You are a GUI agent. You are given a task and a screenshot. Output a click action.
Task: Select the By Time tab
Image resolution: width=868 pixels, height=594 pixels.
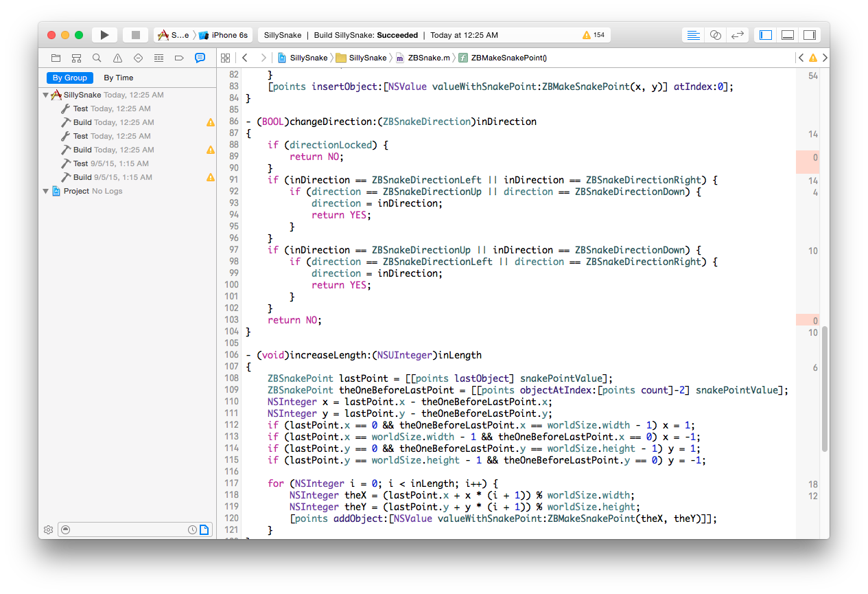(119, 78)
